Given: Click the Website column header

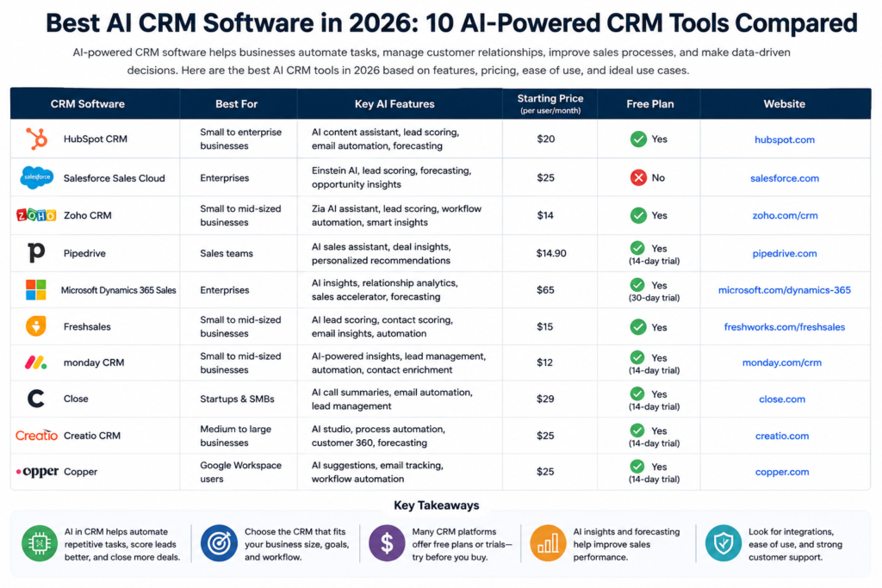Looking at the screenshot, I should 784,104.
